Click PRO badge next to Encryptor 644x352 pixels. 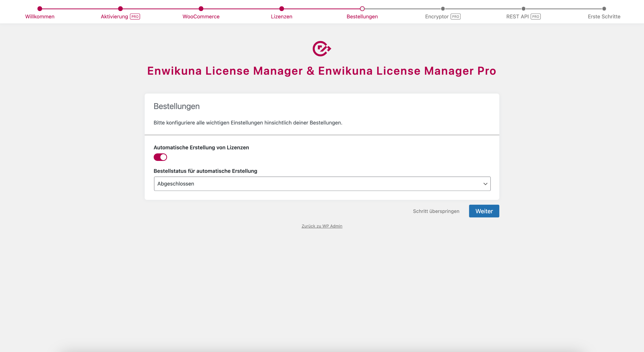[x=456, y=17]
